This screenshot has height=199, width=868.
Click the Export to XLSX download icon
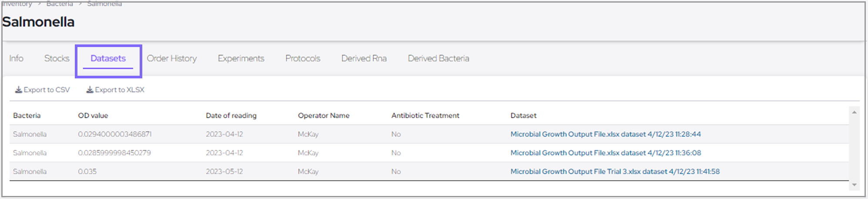90,90
